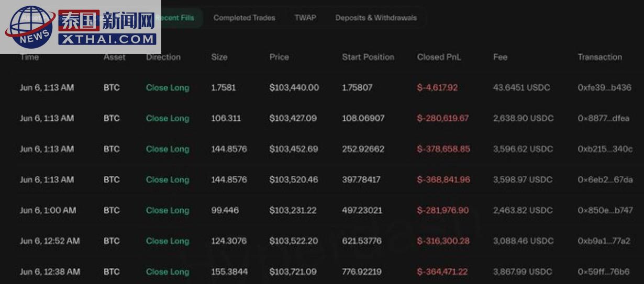Open the Deposits & Withdrawals tab

click(376, 18)
